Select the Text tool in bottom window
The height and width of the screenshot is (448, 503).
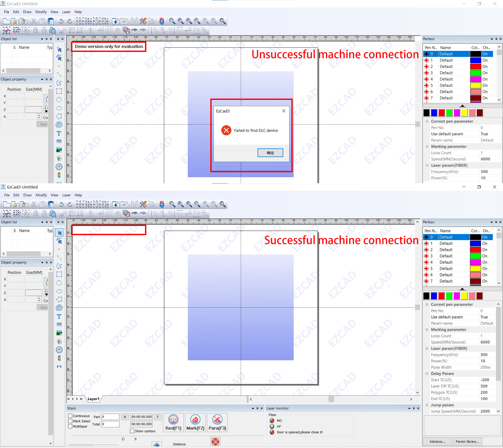59,316
